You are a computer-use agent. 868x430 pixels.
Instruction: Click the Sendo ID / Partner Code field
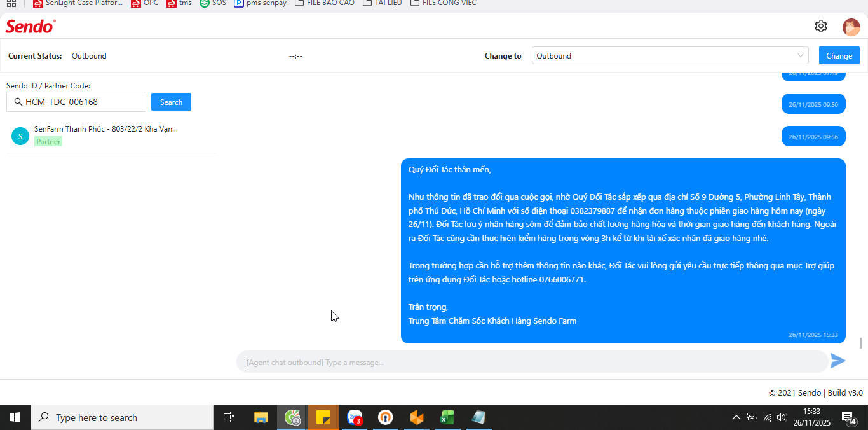coord(76,102)
